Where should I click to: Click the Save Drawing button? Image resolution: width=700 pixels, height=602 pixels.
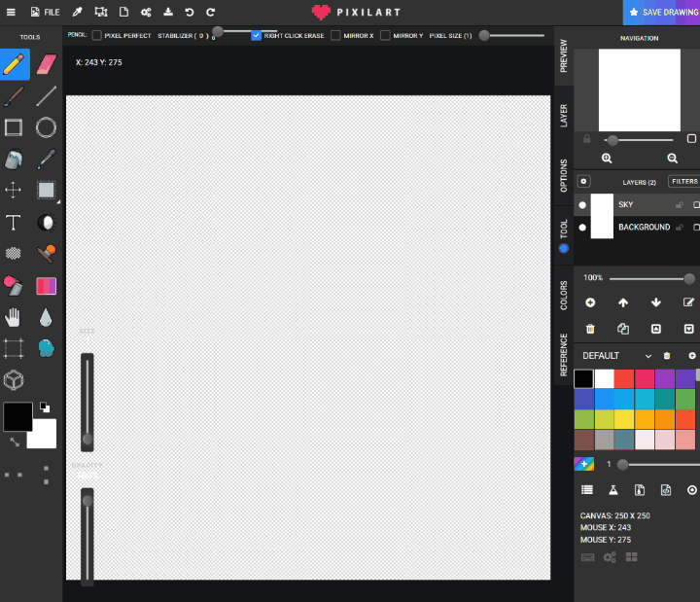pos(662,13)
